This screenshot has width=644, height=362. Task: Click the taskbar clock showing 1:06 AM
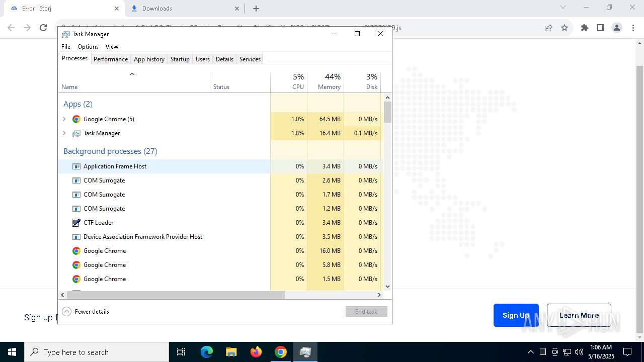601,352
